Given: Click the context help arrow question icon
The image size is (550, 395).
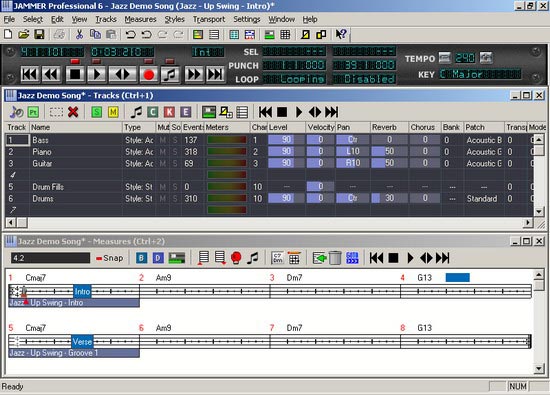Looking at the screenshot, I should 341,34.
